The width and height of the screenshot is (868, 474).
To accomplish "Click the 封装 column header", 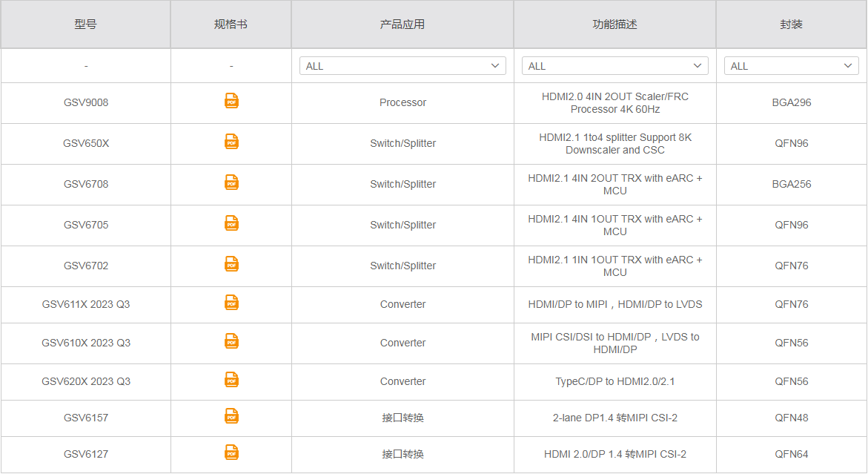I will [x=791, y=24].
